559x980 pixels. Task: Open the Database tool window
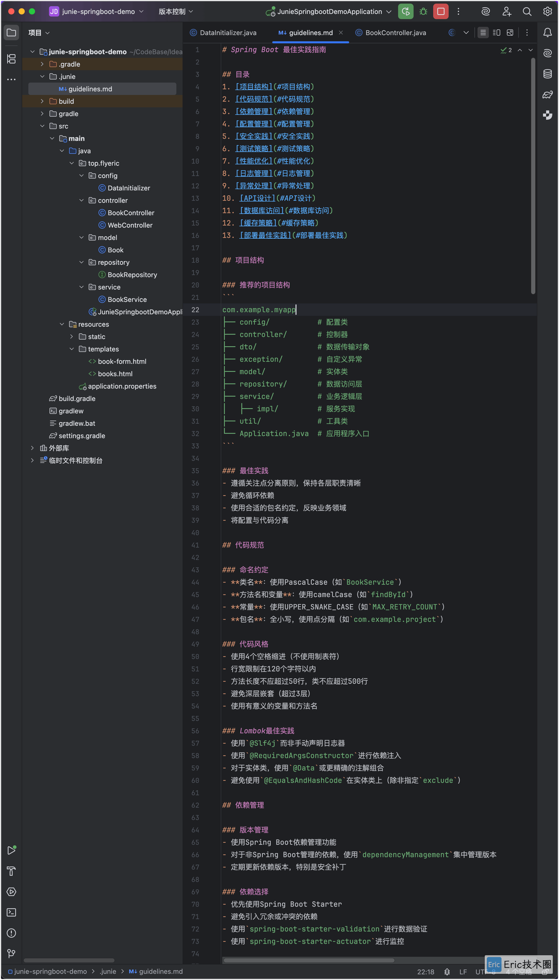click(x=547, y=74)
